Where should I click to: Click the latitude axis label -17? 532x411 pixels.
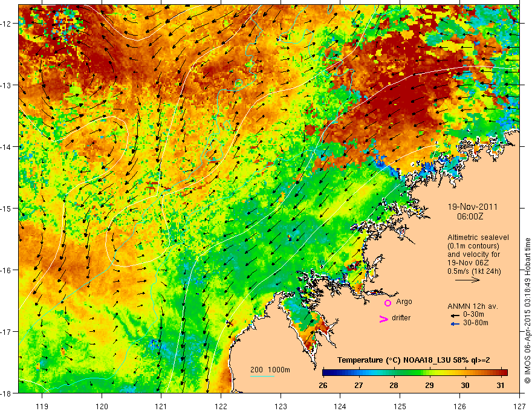[7, 332]
